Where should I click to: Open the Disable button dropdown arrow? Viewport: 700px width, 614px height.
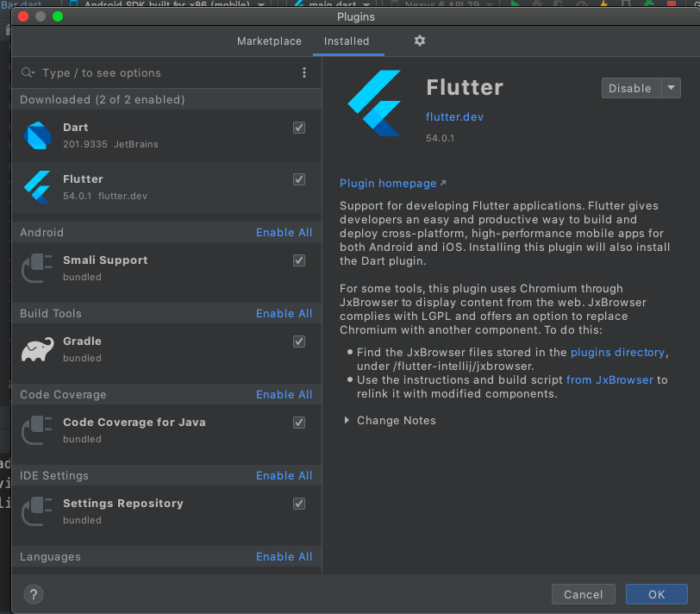[x=671, y=88]
